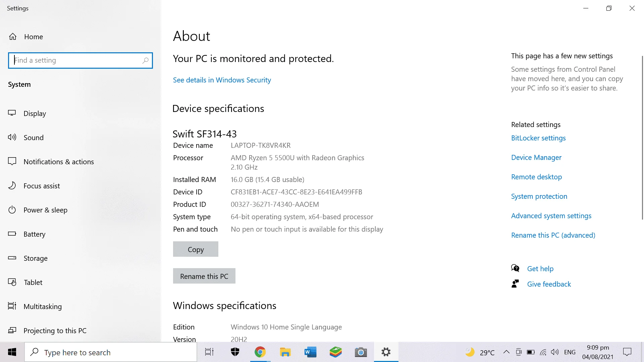The width and height of the screenshot is (644, 362).
Task: Click taskbar Type here to search box
Action: pyautogui.click(x=111, y=352)
